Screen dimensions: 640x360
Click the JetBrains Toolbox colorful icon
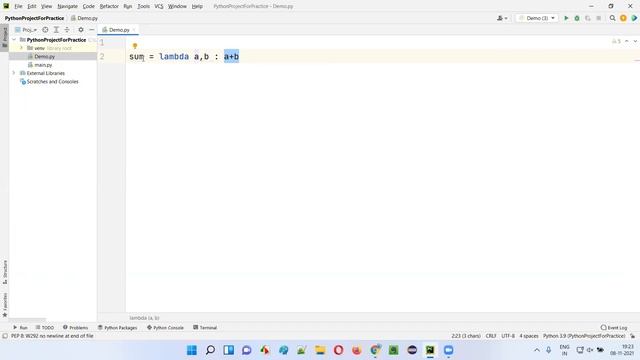coord(634,18)
